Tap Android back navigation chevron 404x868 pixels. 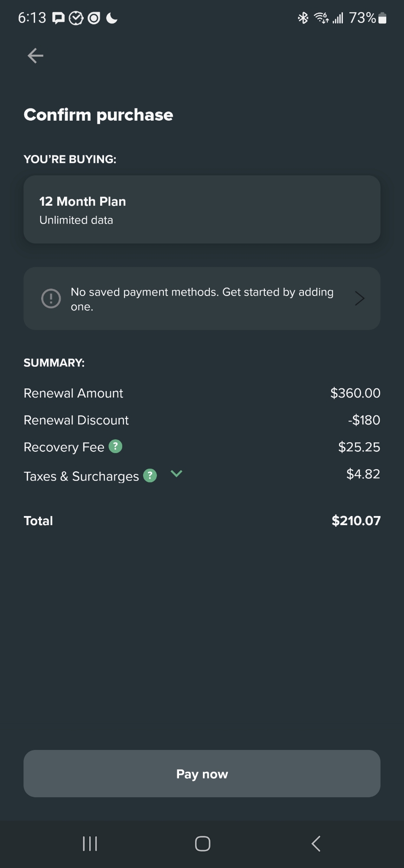[x=316, y=844]
